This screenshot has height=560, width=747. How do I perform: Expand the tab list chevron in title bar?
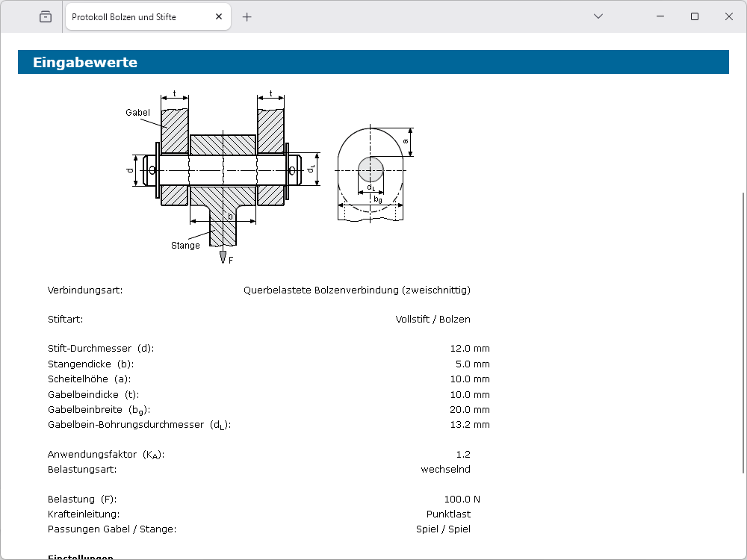(598, 16)
